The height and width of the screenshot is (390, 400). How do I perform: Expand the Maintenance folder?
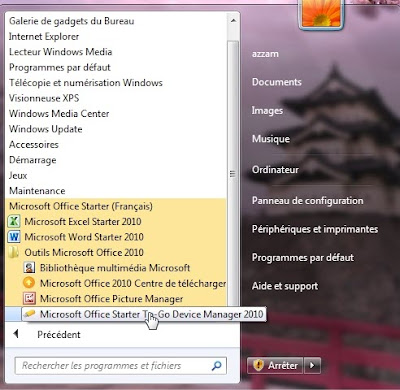[x=37, y=191]
